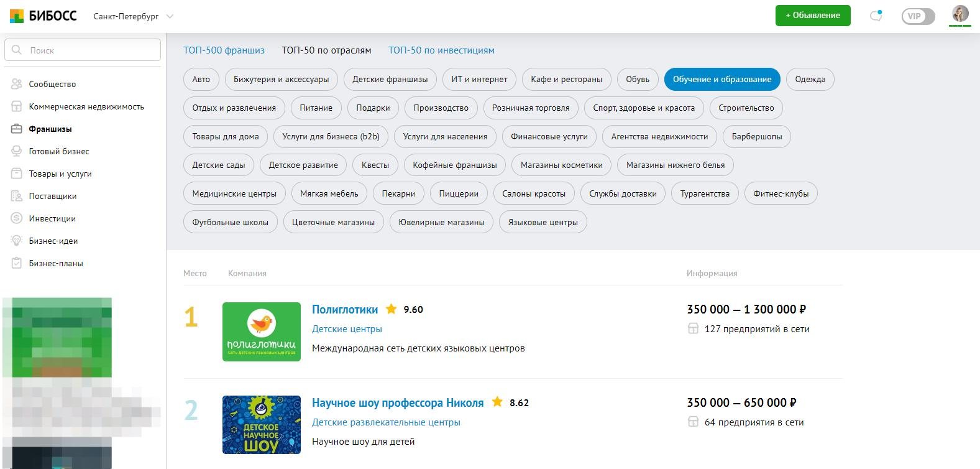
Task: Open the user avatar profile menu
Action: click(x=960, y=14)
